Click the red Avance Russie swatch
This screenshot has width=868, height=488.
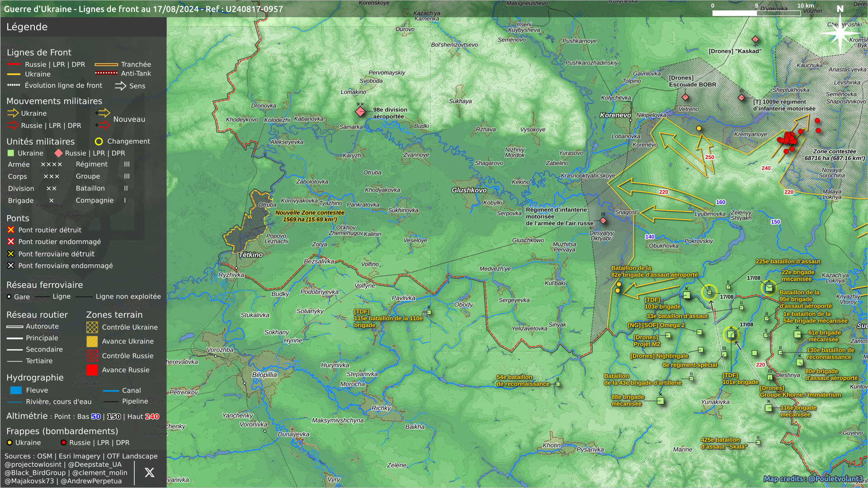tap(92, 370)
